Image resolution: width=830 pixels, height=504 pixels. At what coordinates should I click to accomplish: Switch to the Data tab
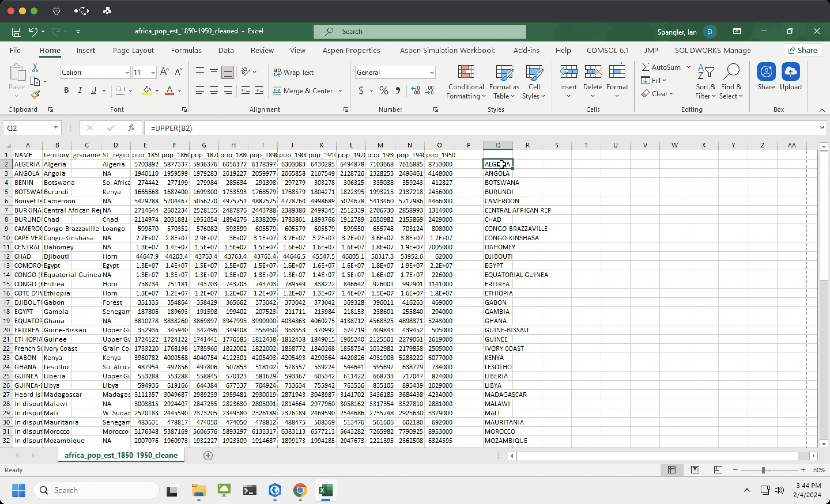226,50
